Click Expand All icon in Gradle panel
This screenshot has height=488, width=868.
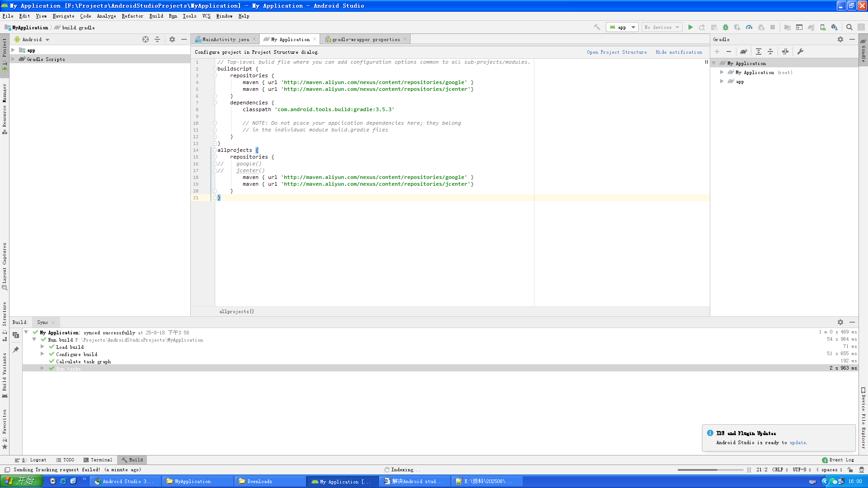tap(759, 52)
